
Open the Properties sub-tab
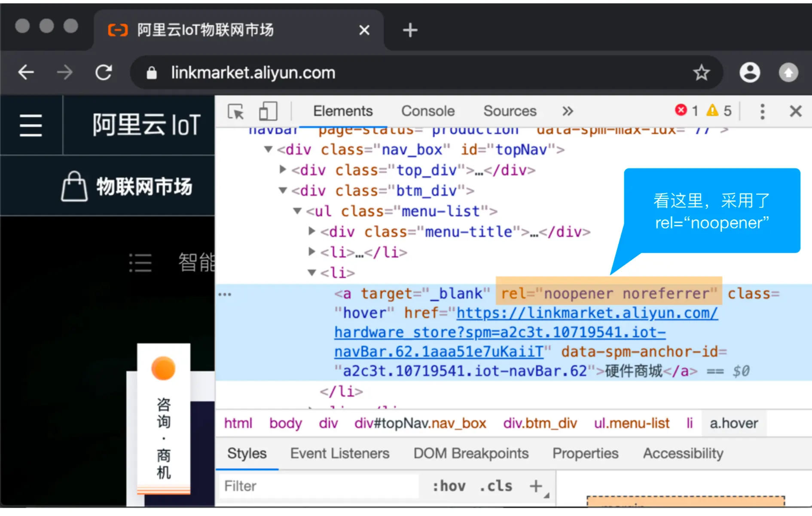585,453
